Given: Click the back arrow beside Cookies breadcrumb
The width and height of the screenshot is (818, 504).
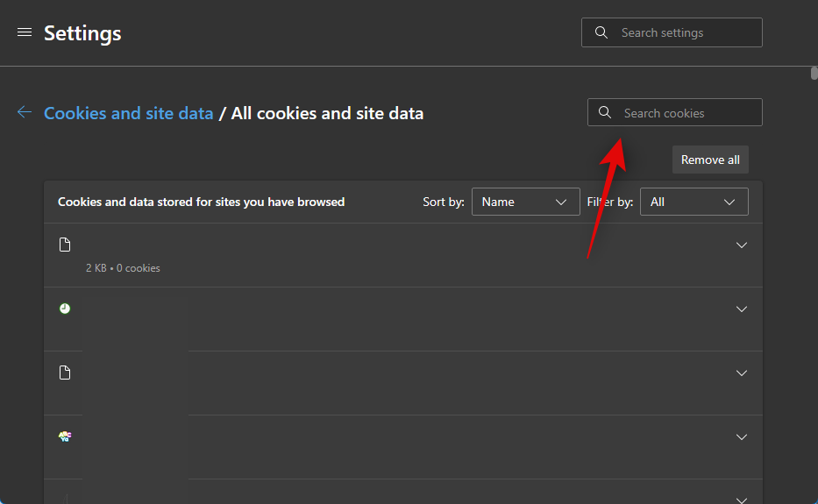Looking at the screenshot, I should pos(25,112).
